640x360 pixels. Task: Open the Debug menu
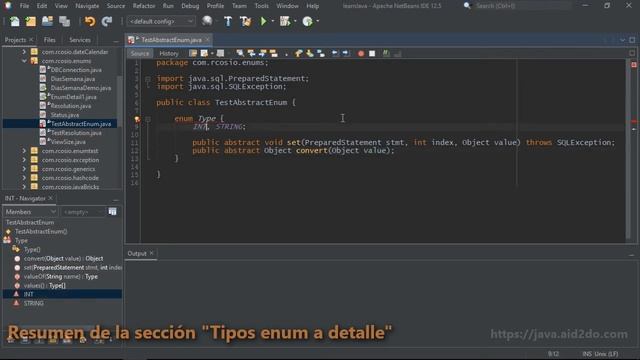(x=190, y=6)
